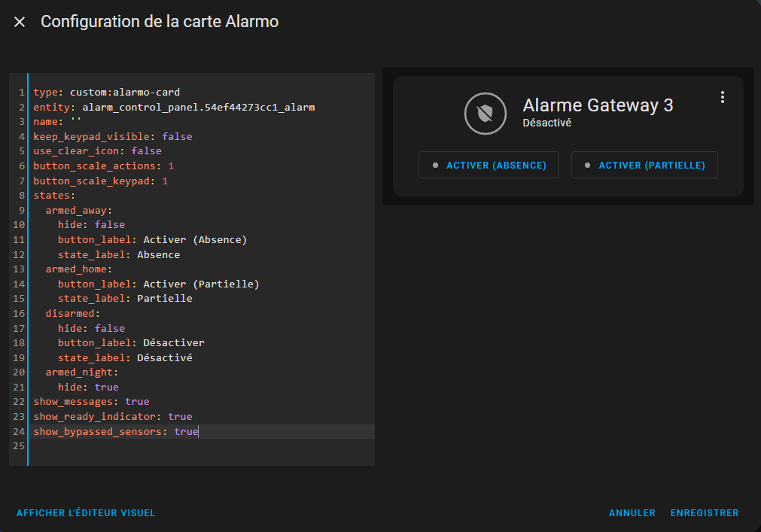Image resolution: width=761 pixels, height=532 pixels.
Task: Click AFFICHER L'ÉDITEUR VISUEL
Action: (x=86, y=512)
